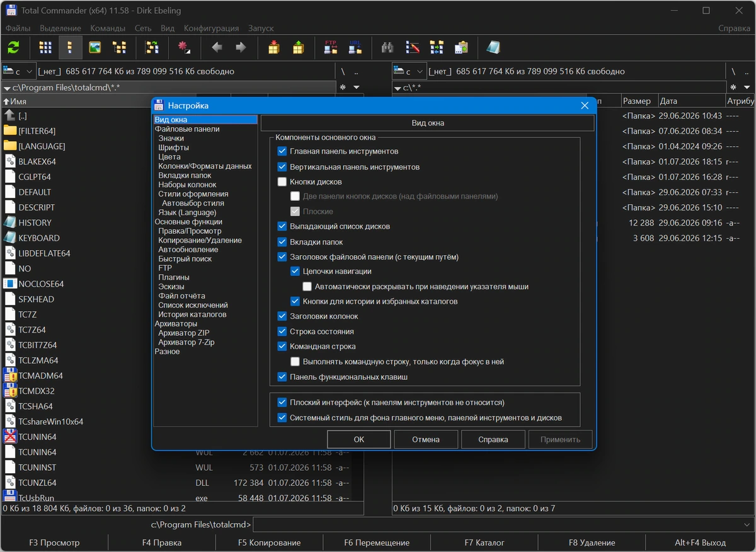756x552 pixels.
Task: Open the 'Выделение' menu
Action: pyautogui.click(x=60, y=28)
